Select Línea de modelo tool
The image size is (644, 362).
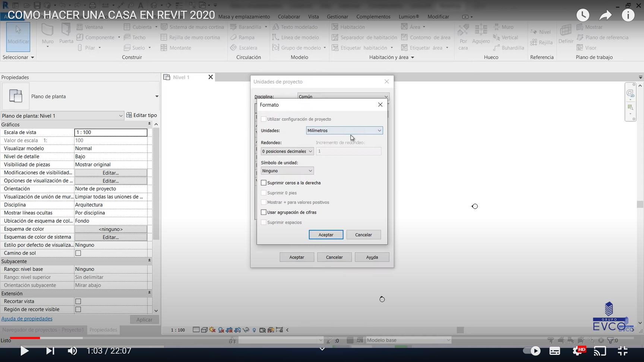click(x=296, y=37)
